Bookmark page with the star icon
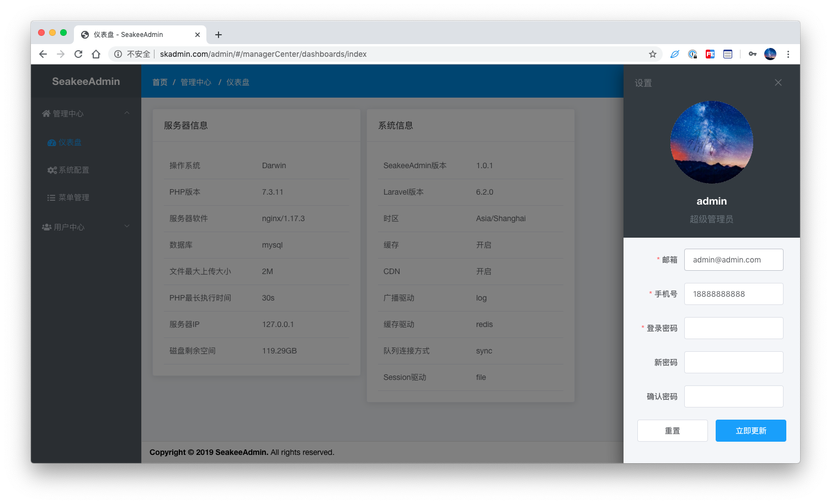Viewport: 831px width, 504px height. point(653,54)
